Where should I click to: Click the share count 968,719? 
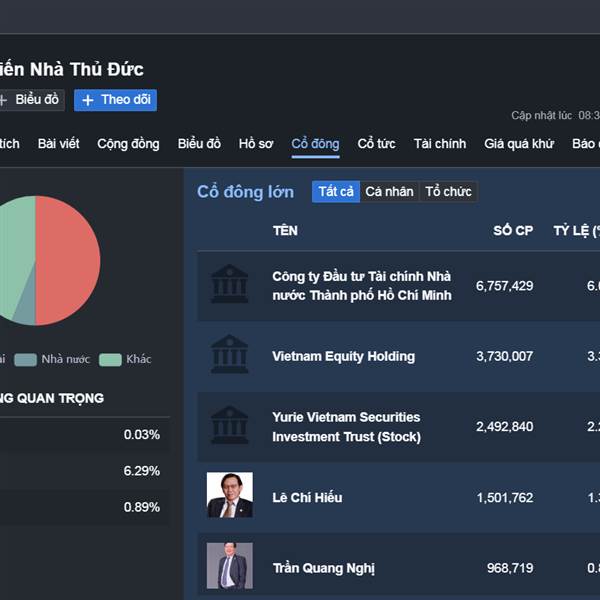pos(510,568)
